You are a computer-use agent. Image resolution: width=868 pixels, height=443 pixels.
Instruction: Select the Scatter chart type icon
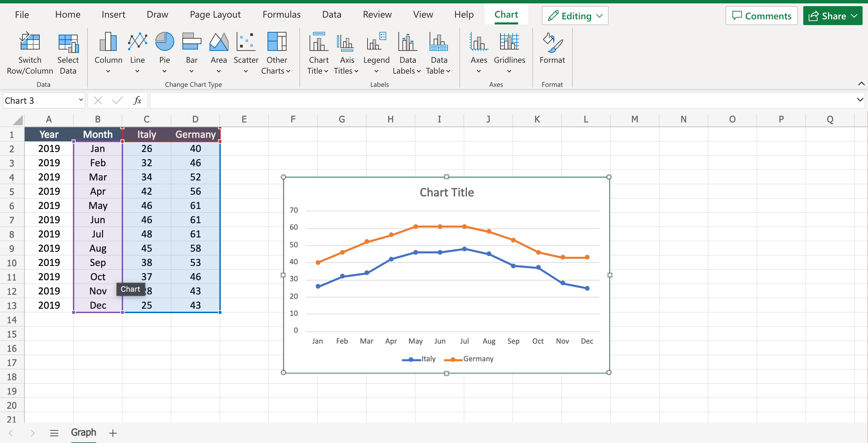tap(246, 42)
